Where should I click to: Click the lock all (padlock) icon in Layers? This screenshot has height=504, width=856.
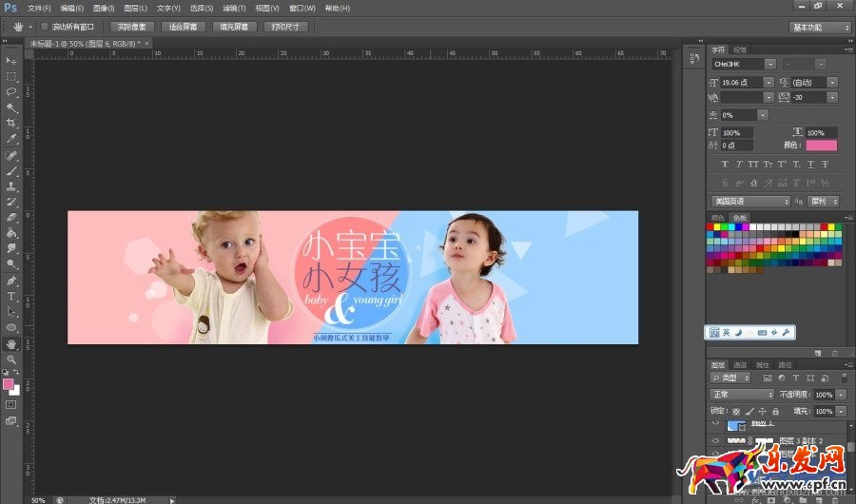coord(776,411)
